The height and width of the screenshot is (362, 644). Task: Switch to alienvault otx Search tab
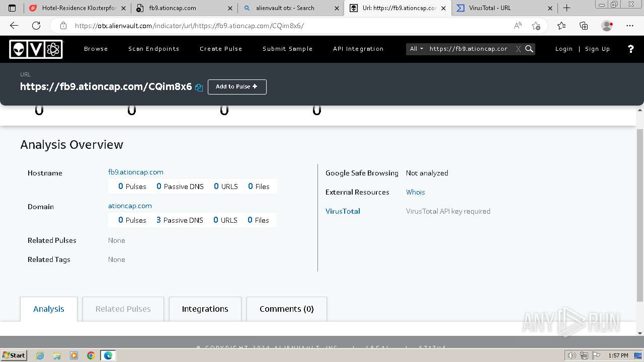pos(290,8)
